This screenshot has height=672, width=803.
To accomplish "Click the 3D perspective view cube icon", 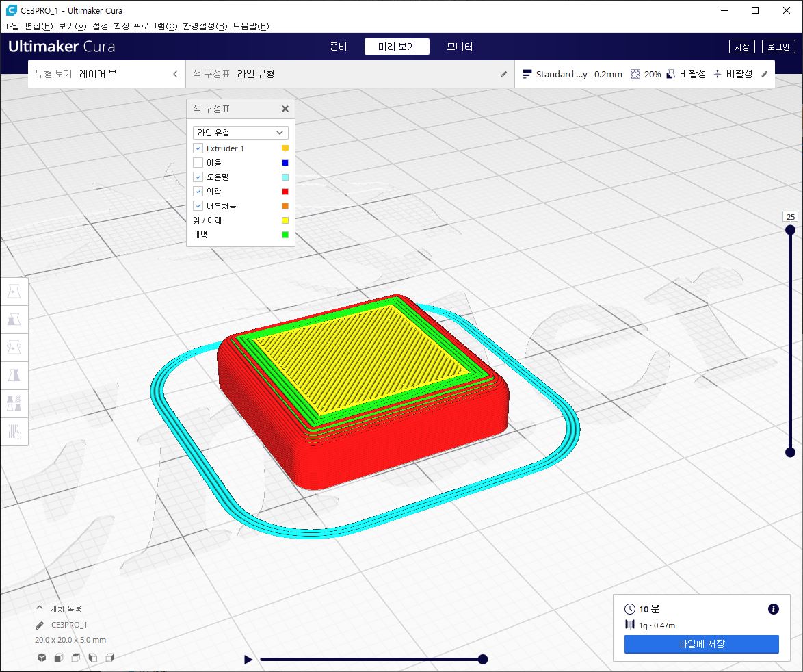I will [42, 657].
